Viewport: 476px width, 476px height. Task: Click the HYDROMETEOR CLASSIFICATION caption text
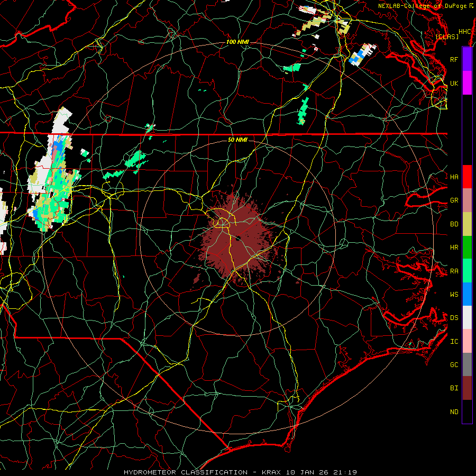pos(186,472)
